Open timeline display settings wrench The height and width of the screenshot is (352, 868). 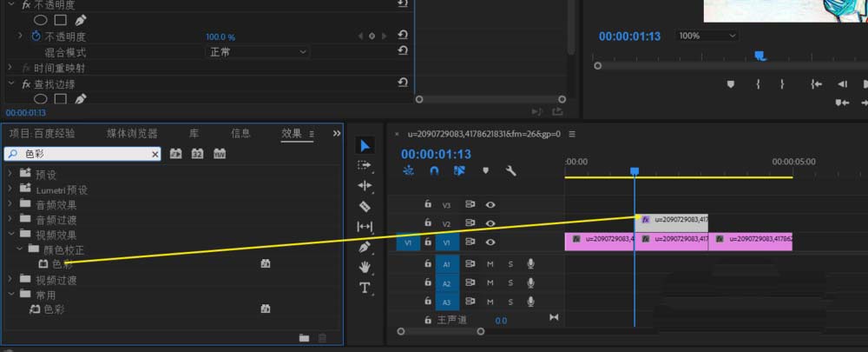(511, 171)
